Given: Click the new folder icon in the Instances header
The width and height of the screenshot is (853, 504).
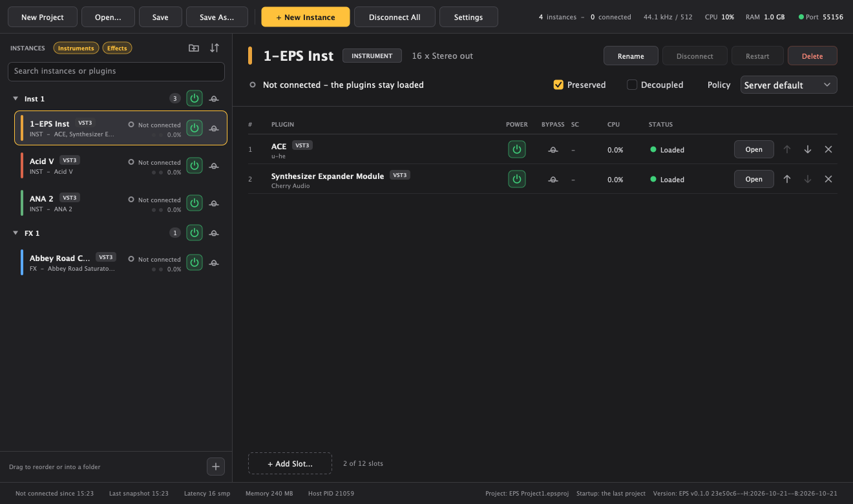Looking at the screenshot, I should coord(194,48).
